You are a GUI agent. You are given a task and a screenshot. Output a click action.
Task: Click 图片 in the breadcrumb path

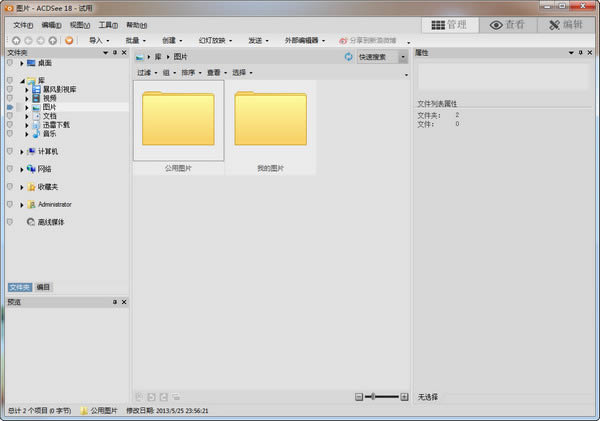tap(180, 57)
